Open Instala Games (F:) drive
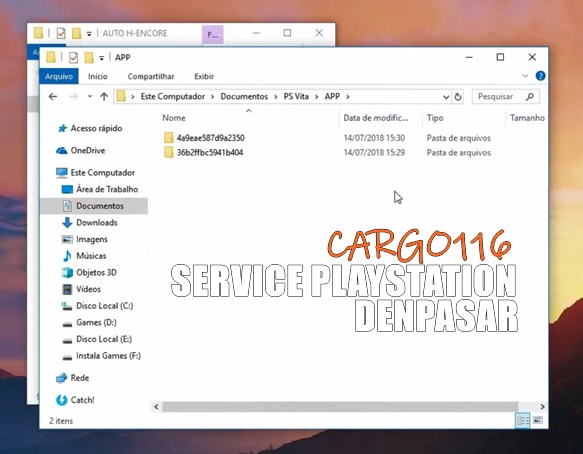The height and width of the screenshot is (454, 583). (108, 356)
